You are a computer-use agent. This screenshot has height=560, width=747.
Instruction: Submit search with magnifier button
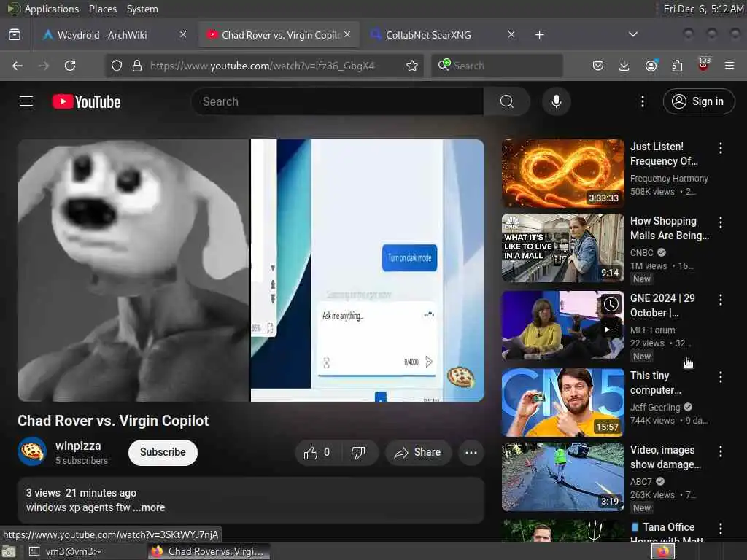(506, 101)
